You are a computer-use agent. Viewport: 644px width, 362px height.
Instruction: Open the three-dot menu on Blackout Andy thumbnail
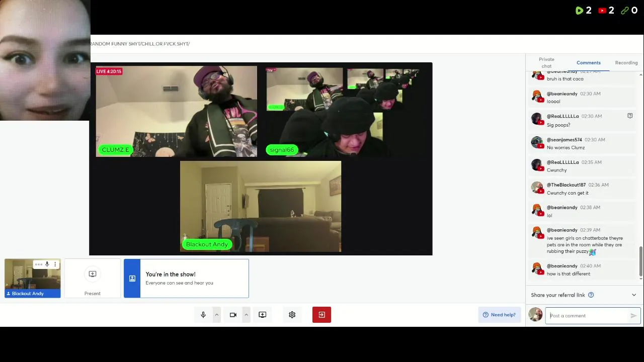click(x=55, y=264)
